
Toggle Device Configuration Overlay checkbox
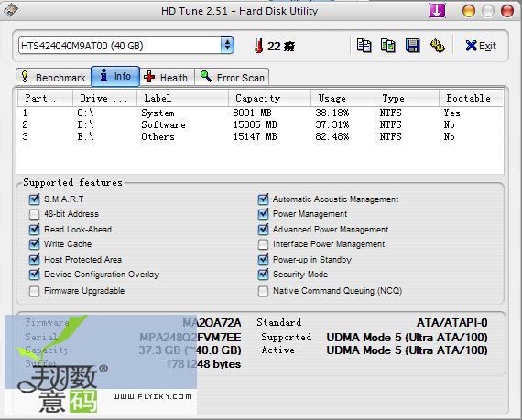tap(34, 275)
